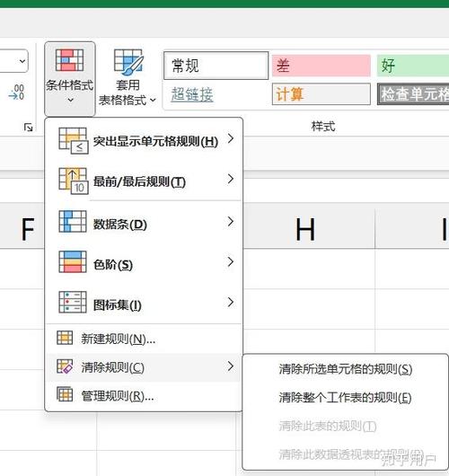449x476 pixels.
Task: Expand the 突出显示单元格规则 submenu chevron
Action: pos(231,138)
